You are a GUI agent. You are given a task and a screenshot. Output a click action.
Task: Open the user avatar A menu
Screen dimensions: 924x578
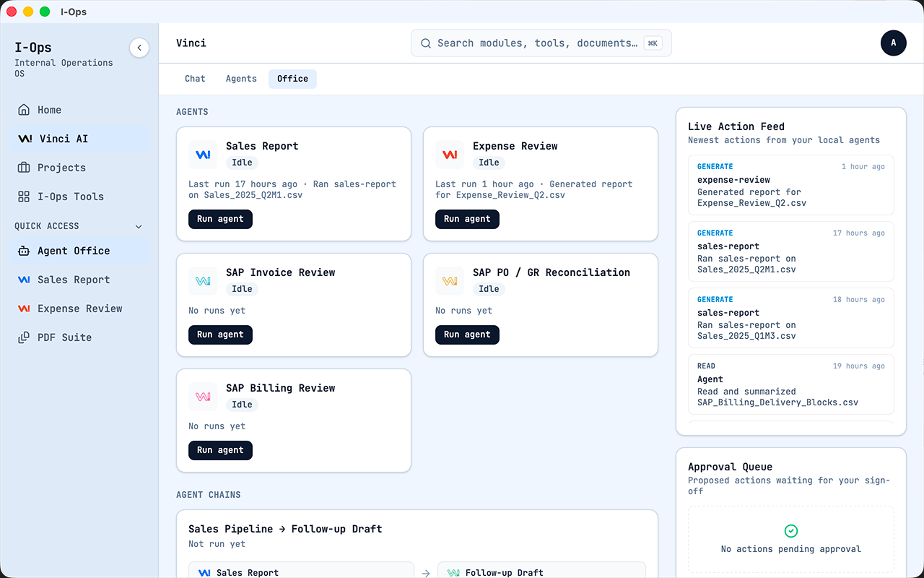point(894,43)
